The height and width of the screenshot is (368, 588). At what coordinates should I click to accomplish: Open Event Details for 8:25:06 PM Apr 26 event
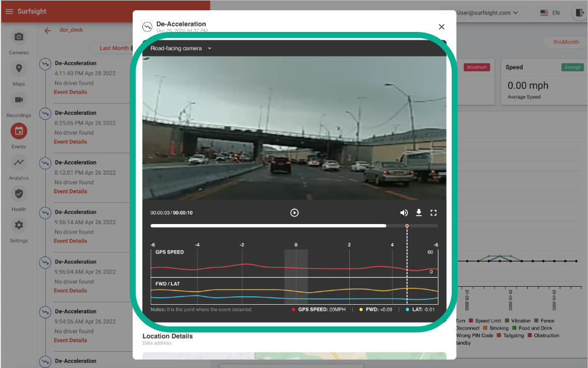click(71, 142)
